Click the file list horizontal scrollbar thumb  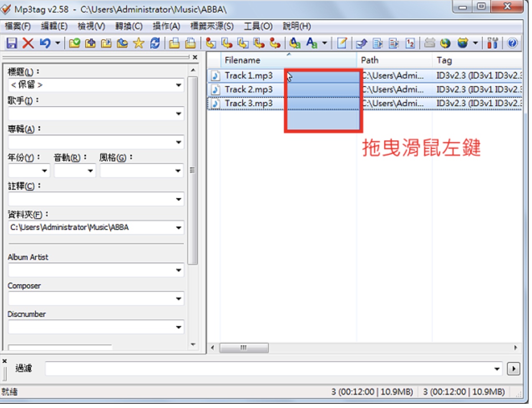click(244, 348)
